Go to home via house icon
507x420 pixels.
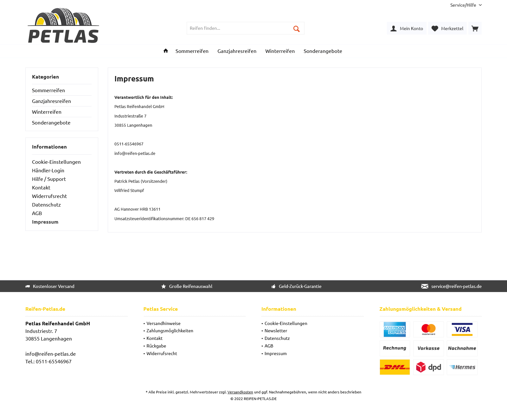pos(166,51)
